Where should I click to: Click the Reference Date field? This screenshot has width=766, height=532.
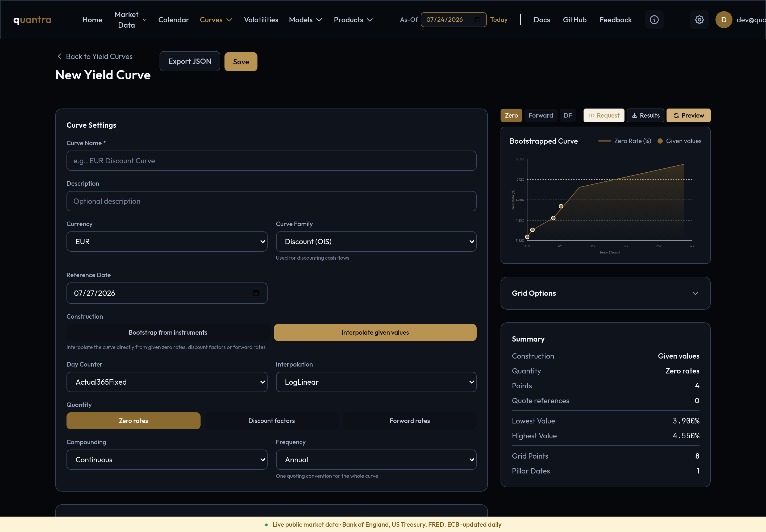167,293
